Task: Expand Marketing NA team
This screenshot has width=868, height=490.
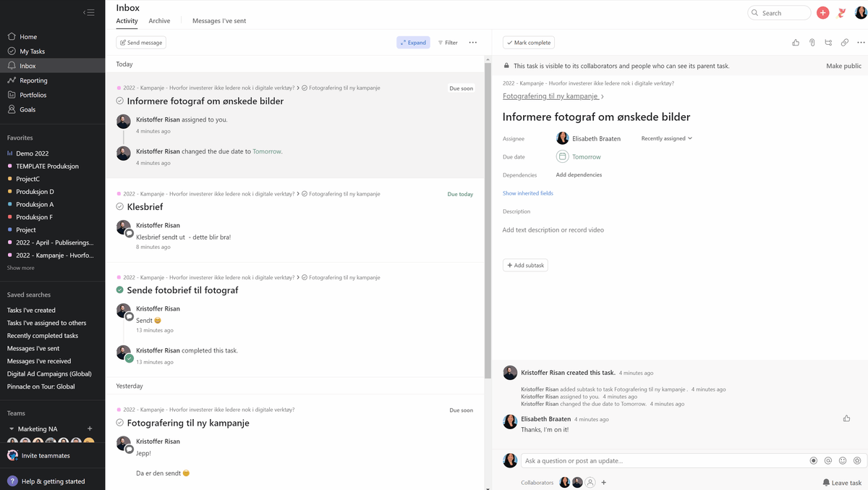Action: [11, 429]
